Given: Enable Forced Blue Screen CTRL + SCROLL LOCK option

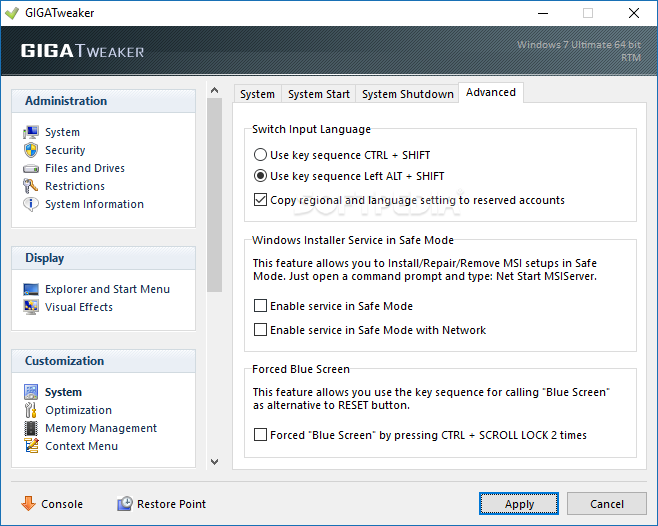Looking at the screenshot, I should [x=260, y=434].
